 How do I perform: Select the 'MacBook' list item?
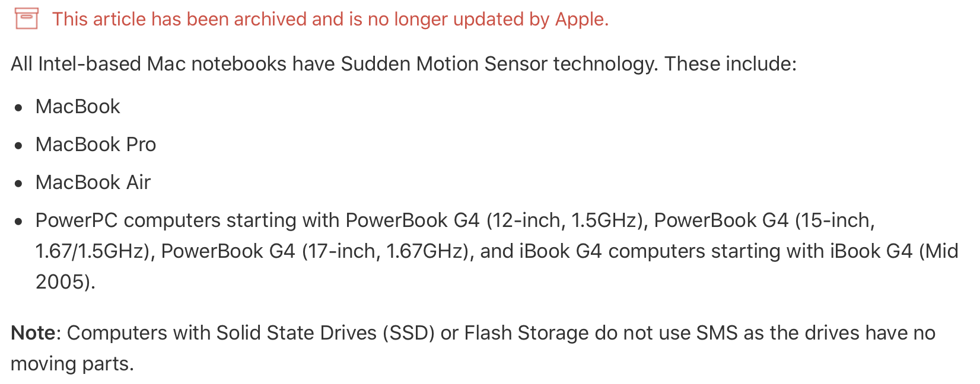point(78,107)
